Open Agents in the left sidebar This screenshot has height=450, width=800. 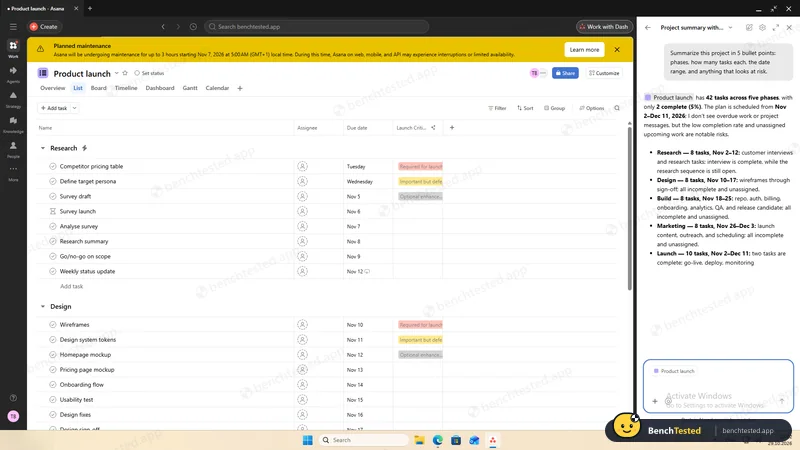tap(13, 73)
